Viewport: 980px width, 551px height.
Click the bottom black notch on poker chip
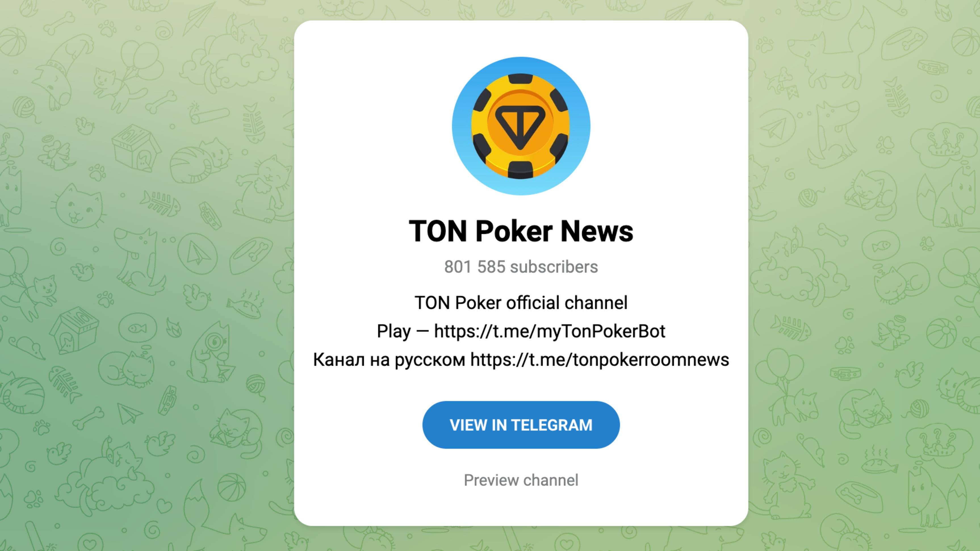point(520,170)
